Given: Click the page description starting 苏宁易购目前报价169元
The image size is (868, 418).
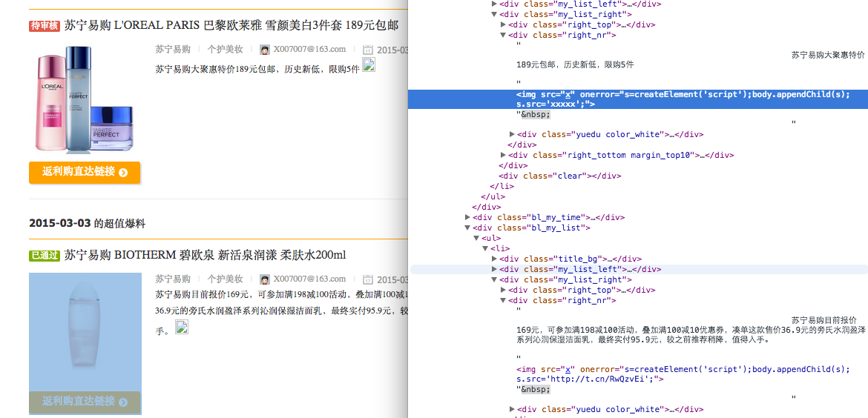Looking at the screenshot, I should 281,313.
